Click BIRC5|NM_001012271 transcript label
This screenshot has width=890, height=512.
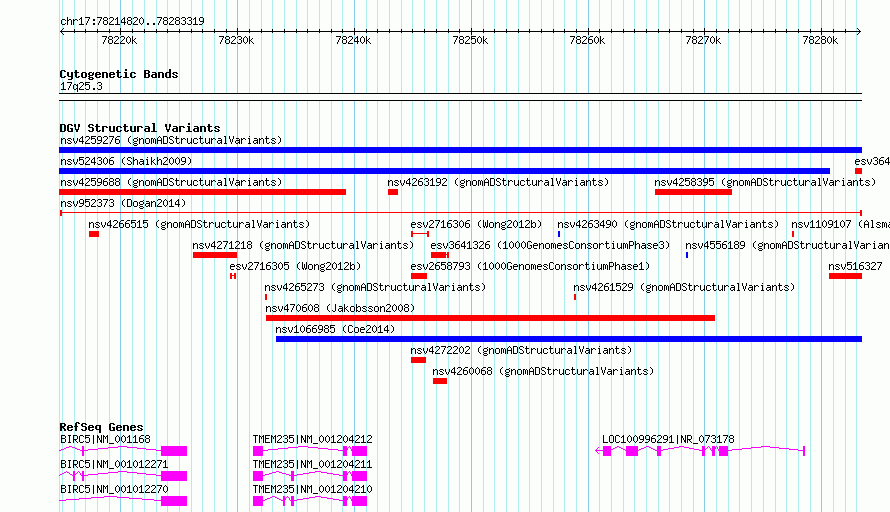click(x=114, y=464)
